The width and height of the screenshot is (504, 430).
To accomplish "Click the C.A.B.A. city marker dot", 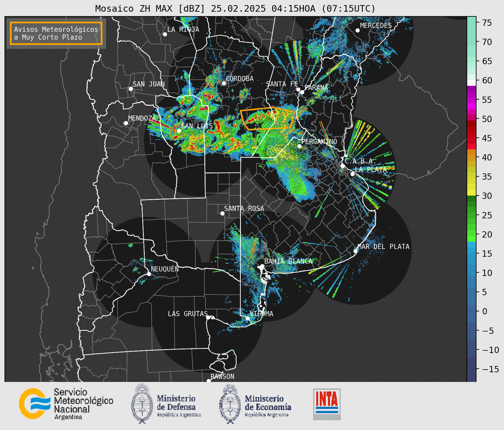I will point(343,166).
